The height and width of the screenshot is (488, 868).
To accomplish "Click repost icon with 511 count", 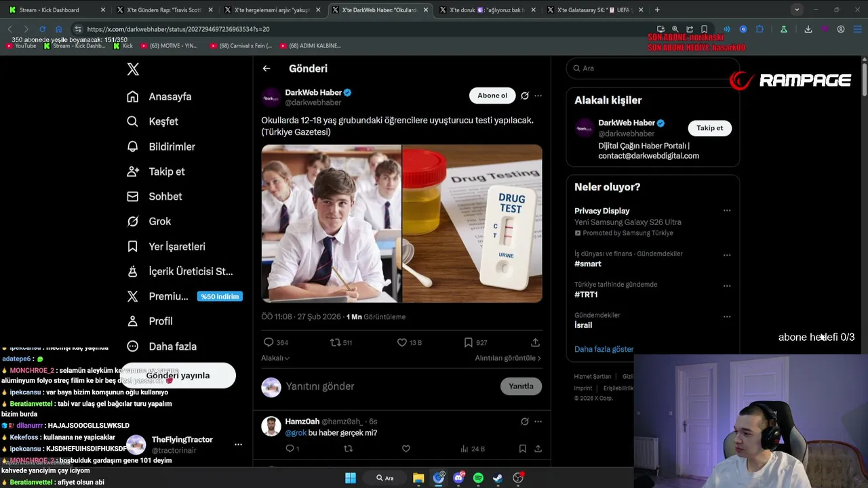I will 335,342.
